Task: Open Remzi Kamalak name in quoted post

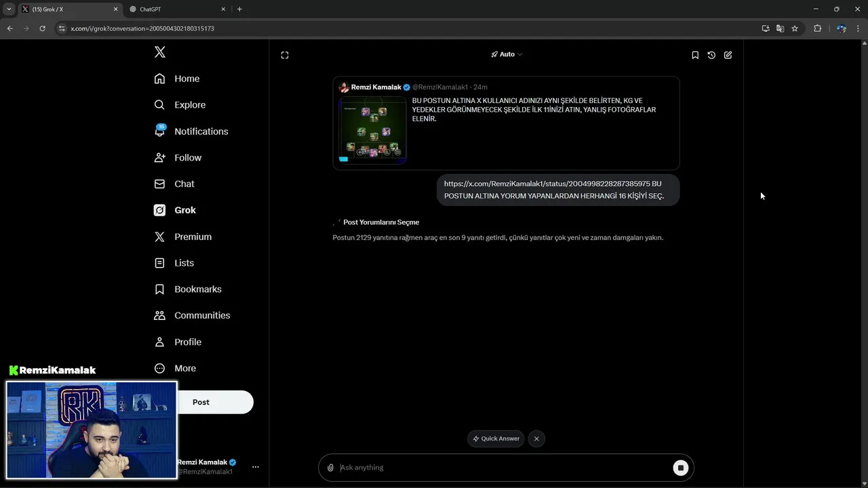Action: (376, 87)
